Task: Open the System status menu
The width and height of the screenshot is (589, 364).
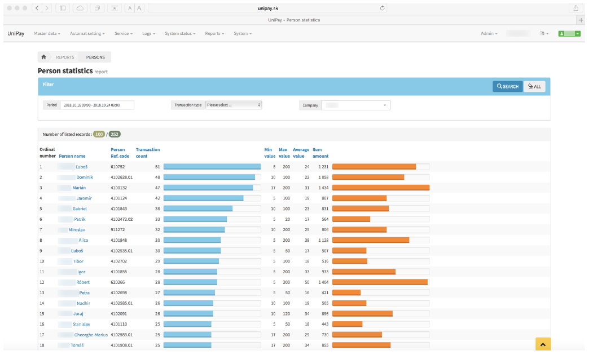Action: (x=180, y=34)
